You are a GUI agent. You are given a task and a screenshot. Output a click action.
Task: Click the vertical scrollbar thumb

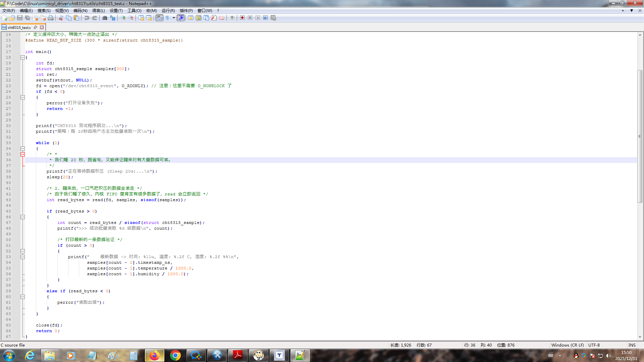[640, 136]
